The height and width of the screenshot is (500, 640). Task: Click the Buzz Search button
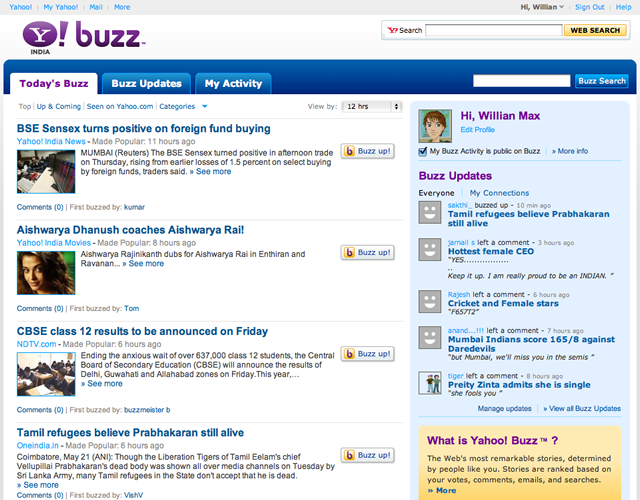pyautogui.click(x=602, y=81)
